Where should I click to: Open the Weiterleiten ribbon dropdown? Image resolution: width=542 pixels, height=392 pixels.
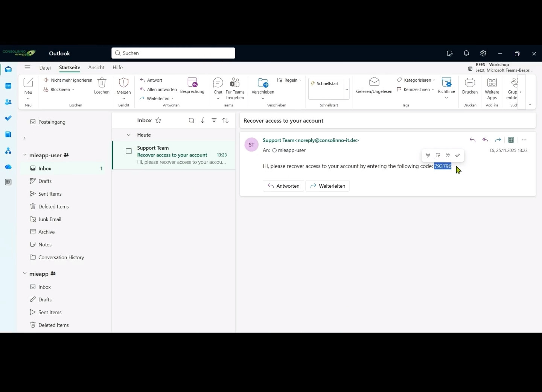(173, 98)
